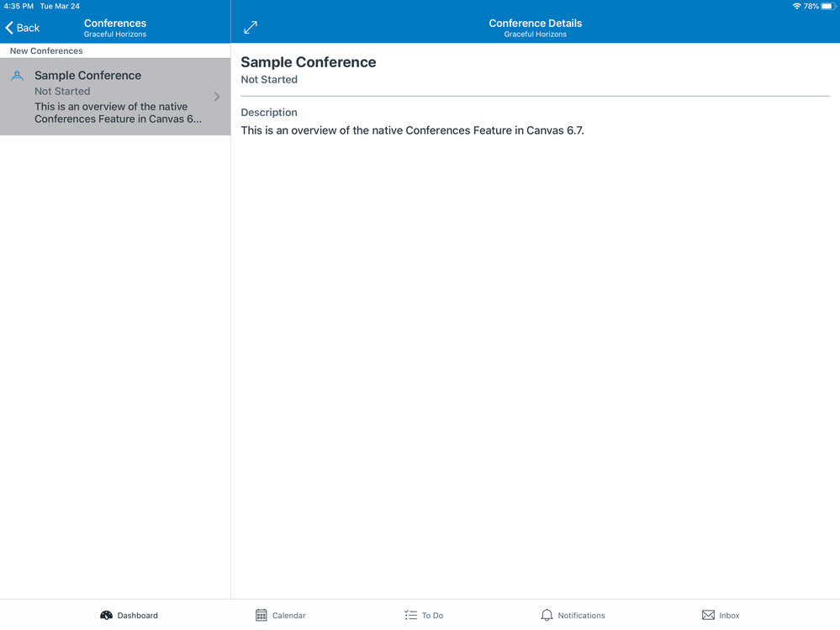Tap the Conferences header label

coord(114,23)
